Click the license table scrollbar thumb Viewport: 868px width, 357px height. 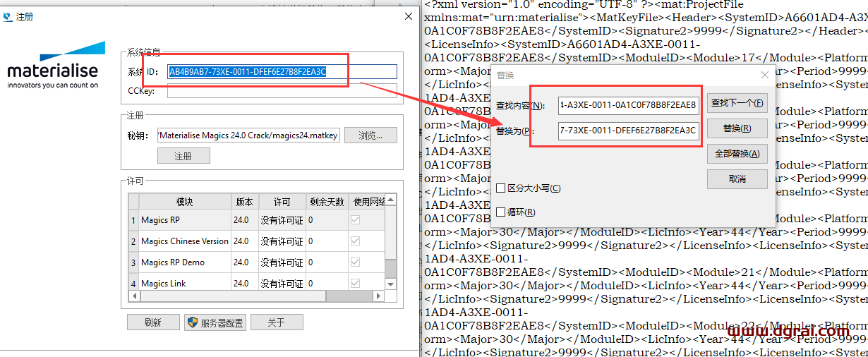click(x=391, y=233)
